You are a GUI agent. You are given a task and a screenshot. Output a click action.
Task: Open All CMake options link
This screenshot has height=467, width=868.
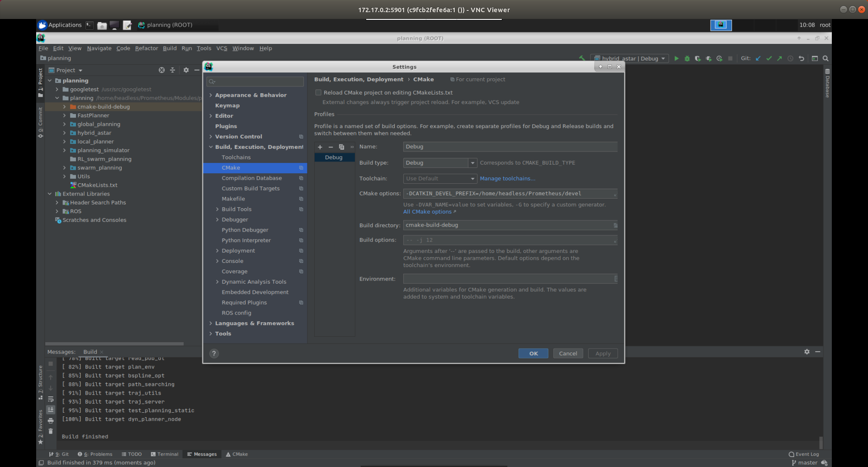point(429,212)
